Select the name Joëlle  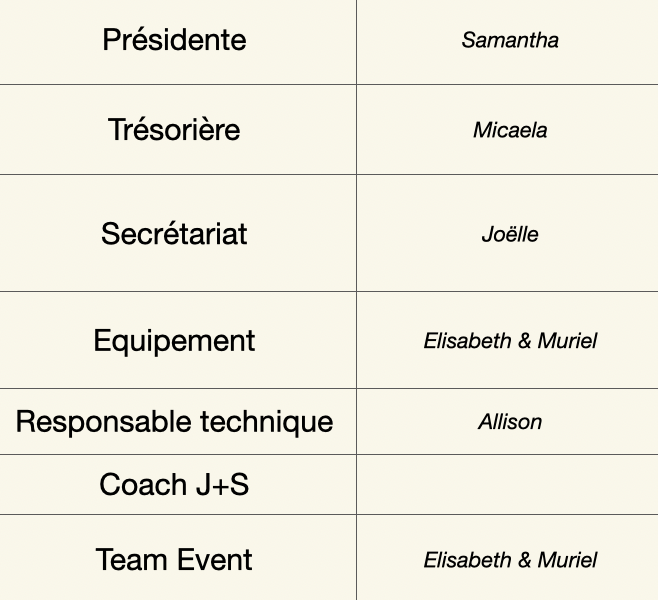point(510,235)
